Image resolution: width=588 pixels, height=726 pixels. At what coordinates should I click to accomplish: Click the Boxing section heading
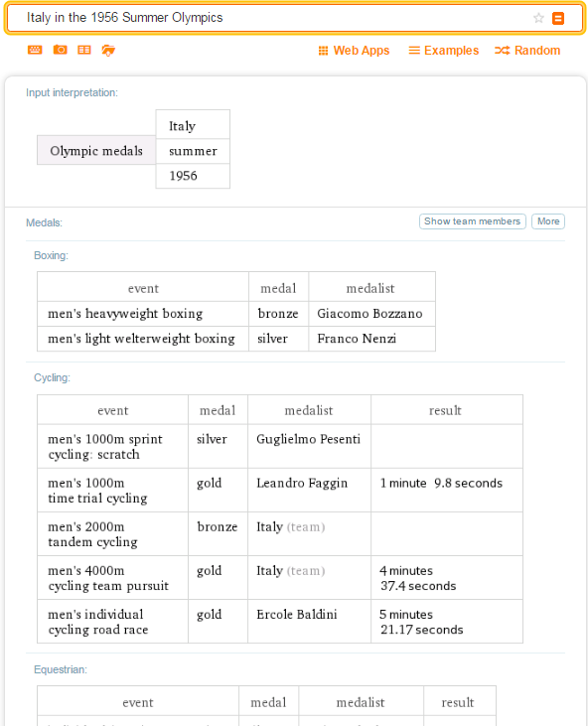51,255
